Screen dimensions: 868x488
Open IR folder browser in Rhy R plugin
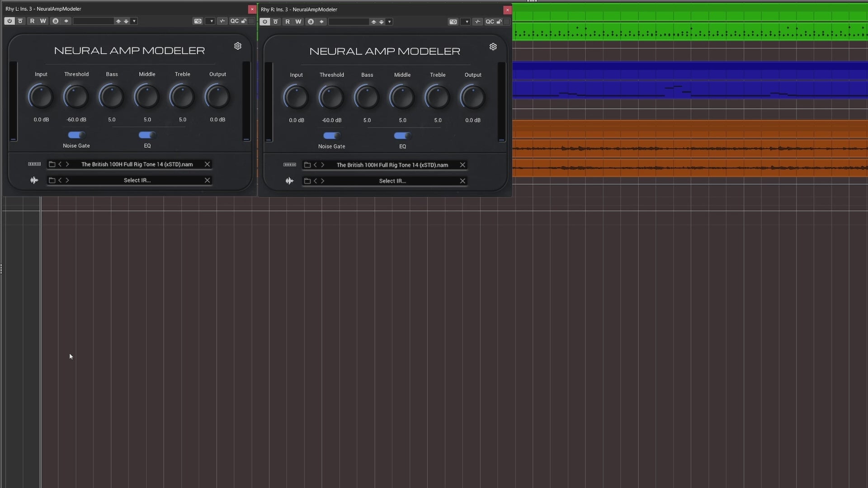point(307,181)
